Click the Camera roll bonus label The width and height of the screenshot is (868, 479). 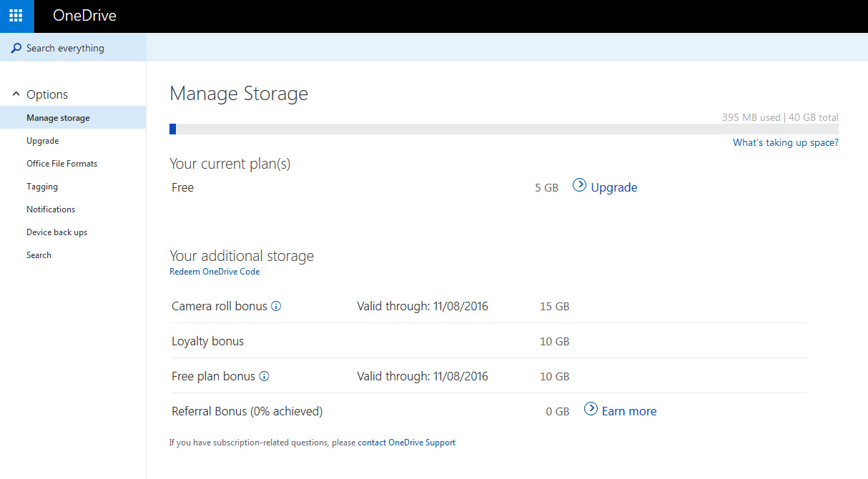[x=220, y=306]
